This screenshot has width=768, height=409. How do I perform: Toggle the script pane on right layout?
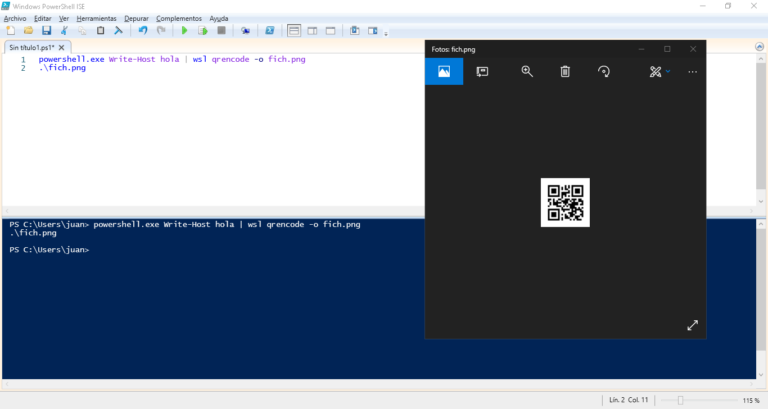tap(311, 31)
